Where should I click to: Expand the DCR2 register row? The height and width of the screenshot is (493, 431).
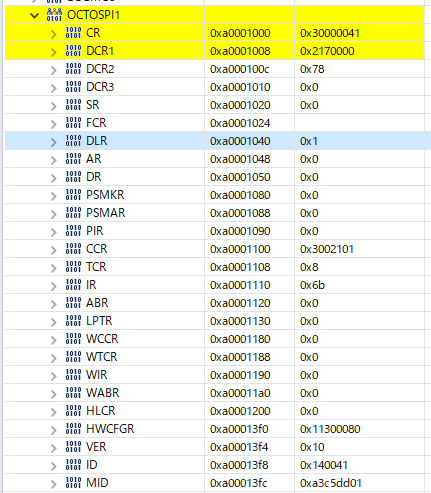[x=53, y=70]
